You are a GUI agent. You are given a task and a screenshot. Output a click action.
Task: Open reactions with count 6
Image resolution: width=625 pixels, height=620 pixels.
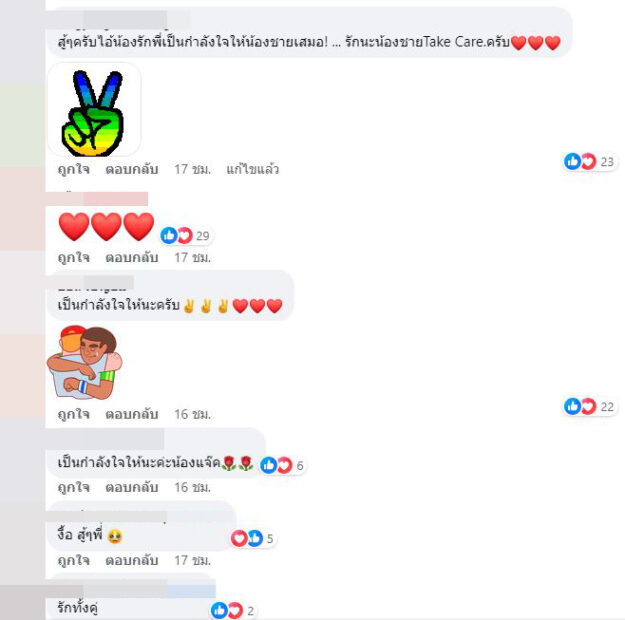(x=282, y=465)
